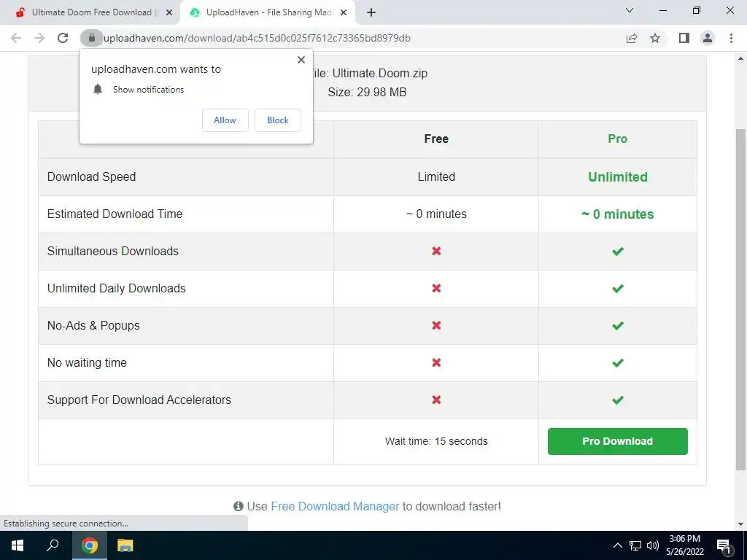The width and height of the screenshot is (747, 560).
Task: Click red X for Simultaneous Downloads
Action: pos(436,251)
